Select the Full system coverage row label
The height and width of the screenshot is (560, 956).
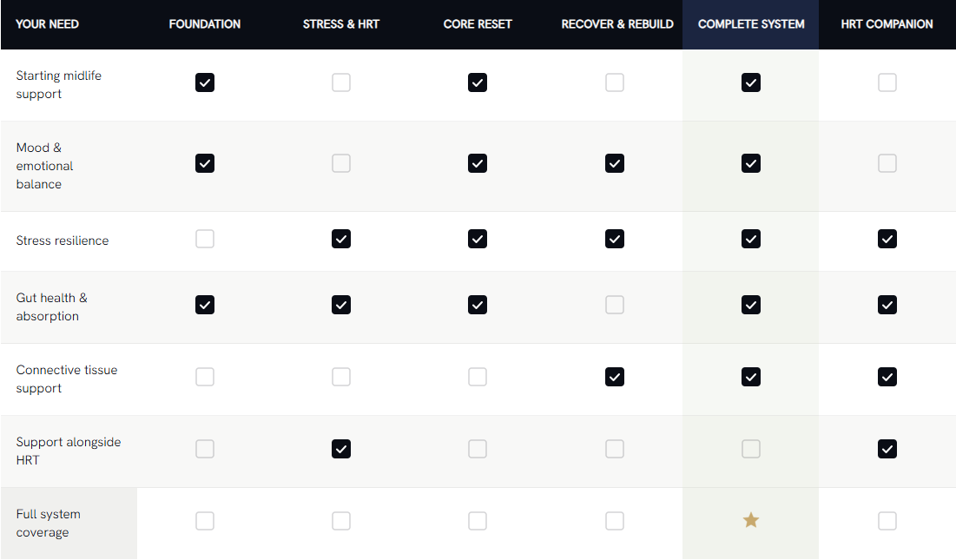click(48, 523)
